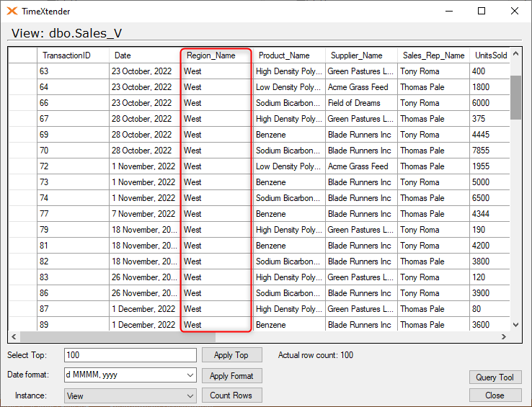532x407 pixels.
Task: Click Date cell '7 November, 2022'
Action: 145,214
